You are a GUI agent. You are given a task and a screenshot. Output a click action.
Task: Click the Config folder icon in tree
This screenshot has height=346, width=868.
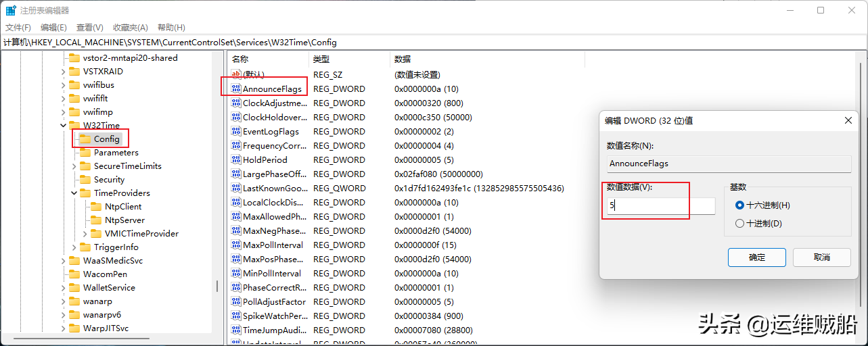[x=85, y=139]
